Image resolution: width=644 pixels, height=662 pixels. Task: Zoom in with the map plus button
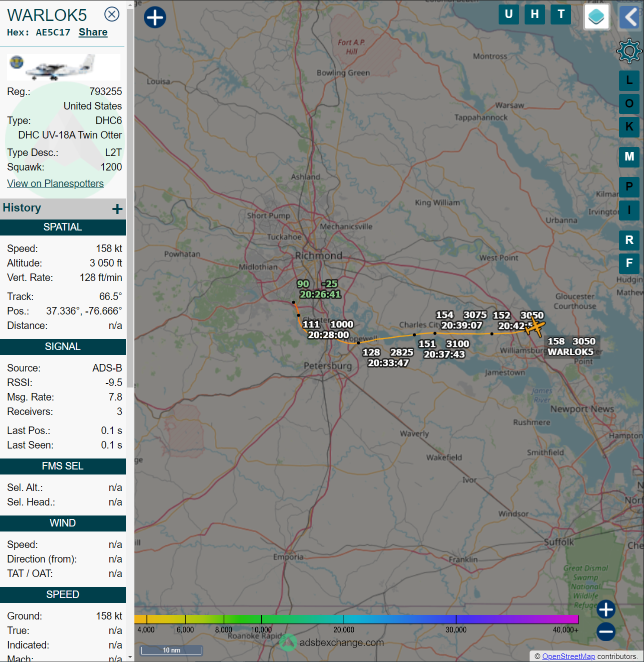point(606,609)
